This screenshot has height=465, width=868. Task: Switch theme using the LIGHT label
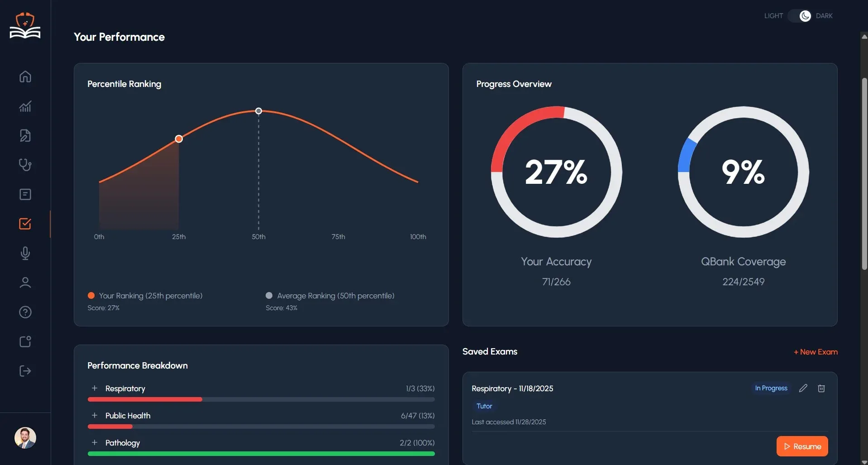click(x=773, y=16)
